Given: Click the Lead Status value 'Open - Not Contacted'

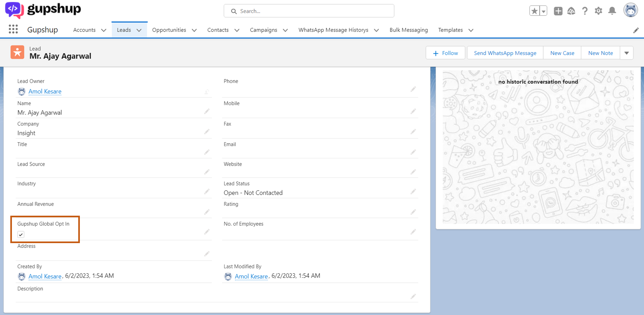Looking at the screenshot, I should click(x=253, y=193).
